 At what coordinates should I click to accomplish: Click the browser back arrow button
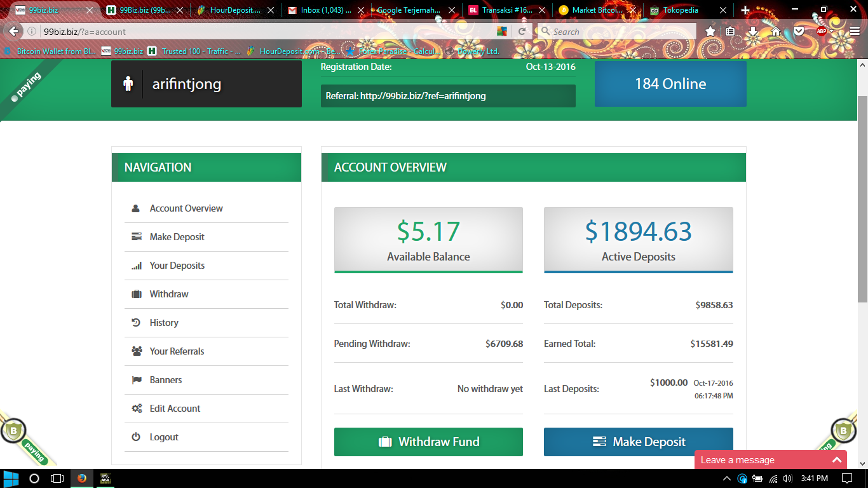(x=14, y=32)
